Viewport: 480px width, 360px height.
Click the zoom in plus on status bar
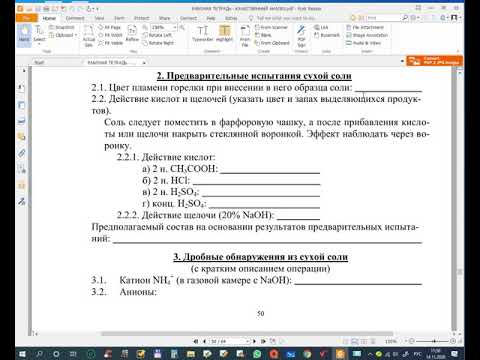coord(453,341)
